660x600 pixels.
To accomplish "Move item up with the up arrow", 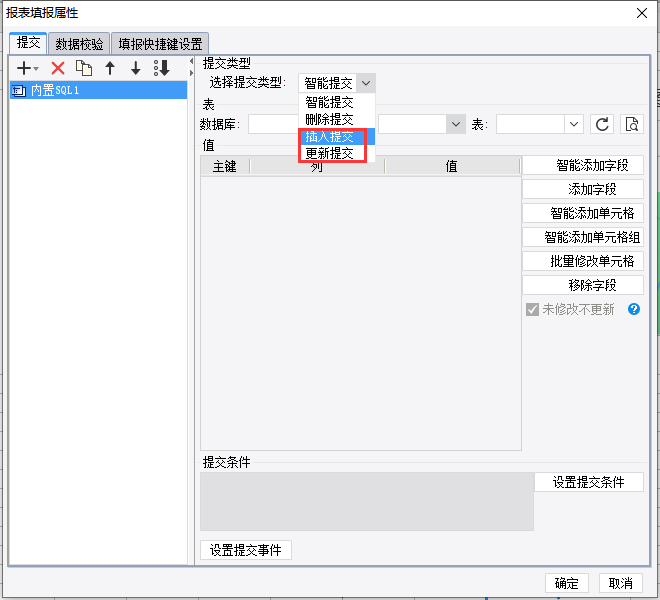I will pyautogui.click(x=110, y=68).
